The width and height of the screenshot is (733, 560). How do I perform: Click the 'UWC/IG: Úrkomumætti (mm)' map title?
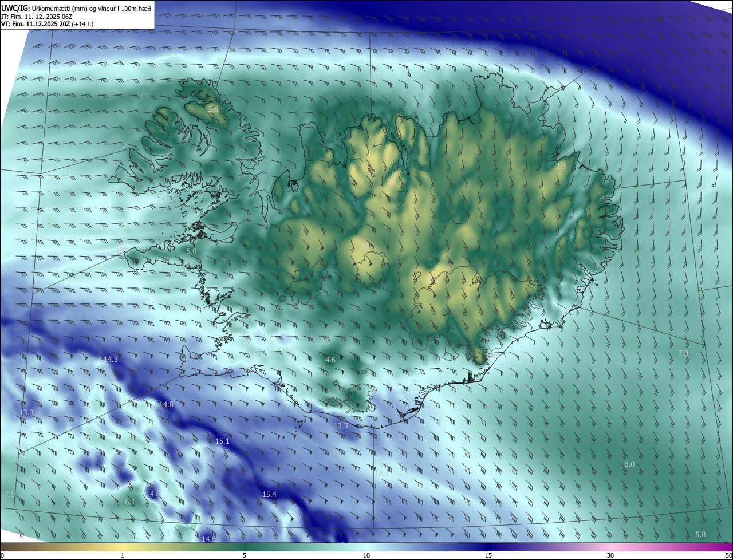[76, 8]
